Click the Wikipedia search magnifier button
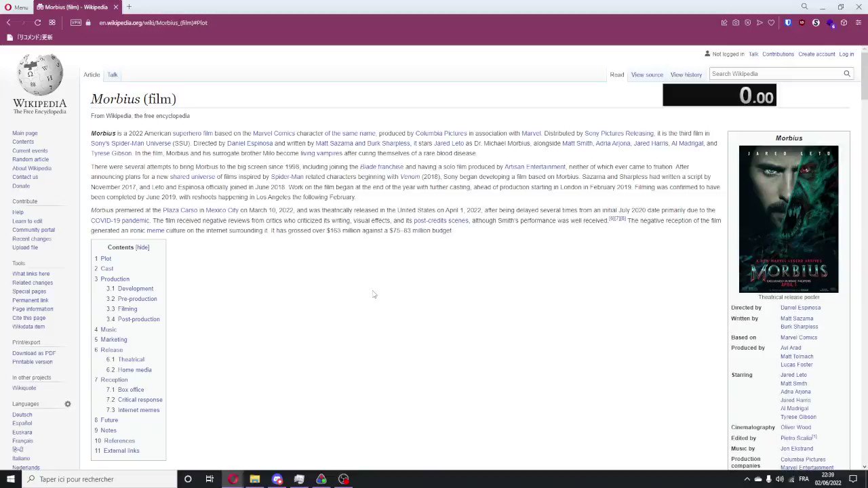868x488 pixels. 846,73
